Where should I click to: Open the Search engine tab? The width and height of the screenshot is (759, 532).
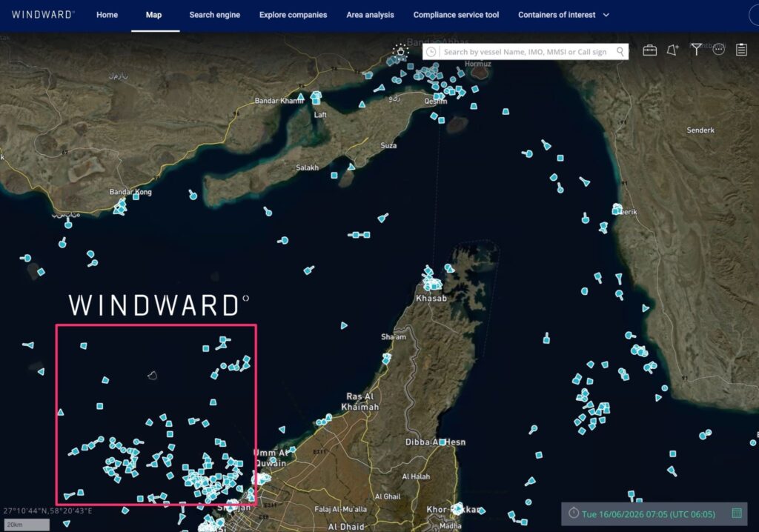click(x=214, y=15)
